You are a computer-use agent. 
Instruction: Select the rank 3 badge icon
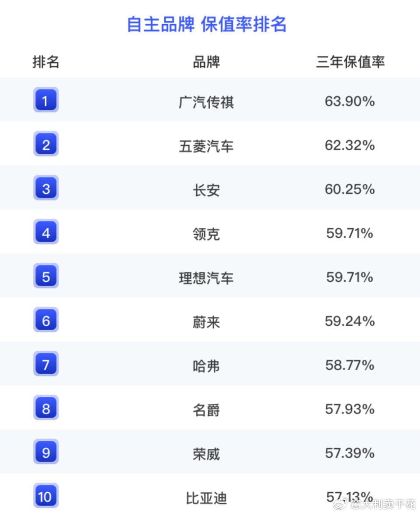46,188
